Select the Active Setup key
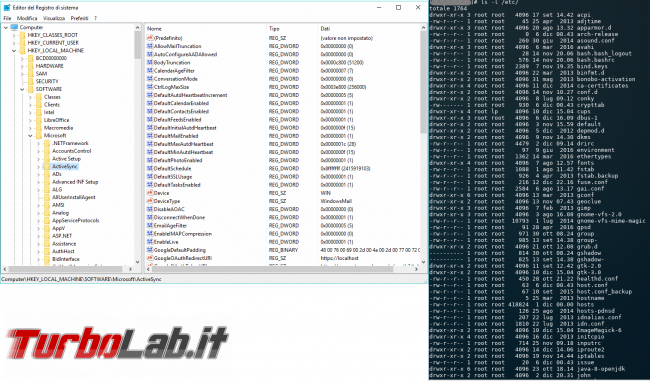 66,159
